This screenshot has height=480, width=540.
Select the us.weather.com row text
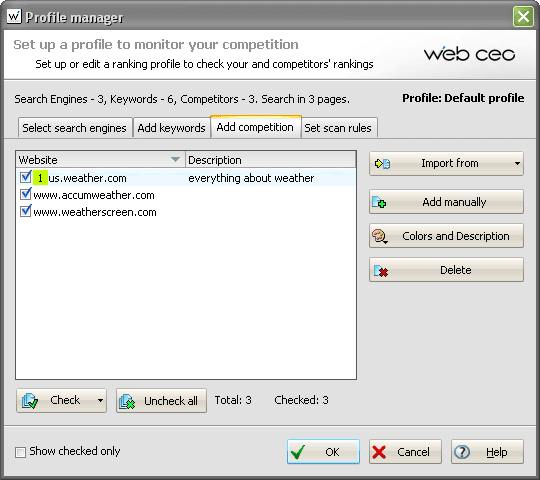[87, 178]
